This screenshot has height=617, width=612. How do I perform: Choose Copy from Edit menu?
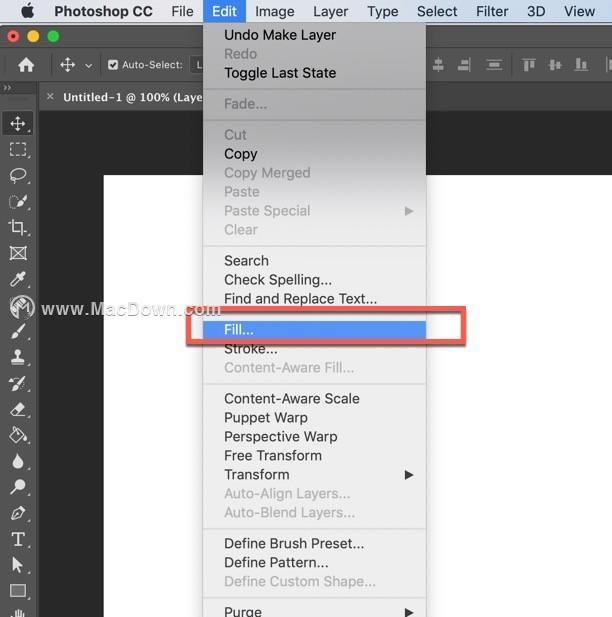(x=314, y=154)
